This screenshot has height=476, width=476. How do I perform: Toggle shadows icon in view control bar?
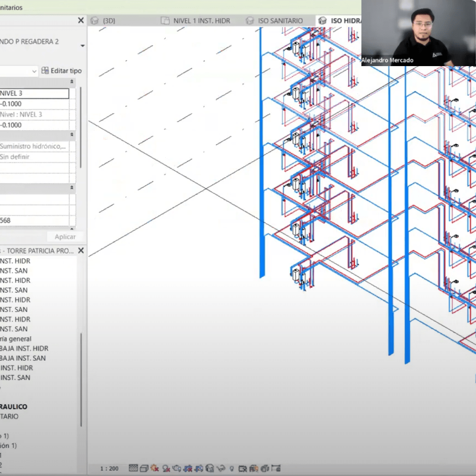click(166, 468)
